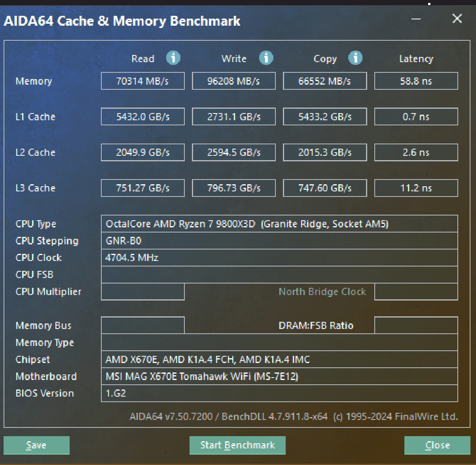Click the DRAM:FSB Ratio label
The width and height of the screenshot is (476, 465).
[x=316, y=325]
